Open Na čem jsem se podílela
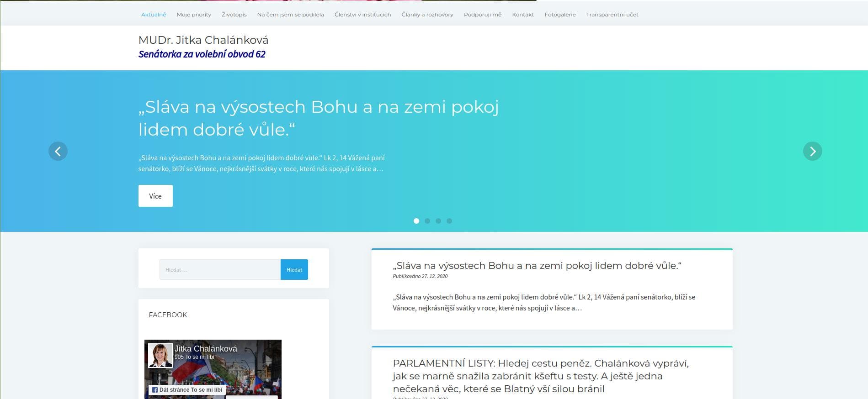 pos(290,15)
